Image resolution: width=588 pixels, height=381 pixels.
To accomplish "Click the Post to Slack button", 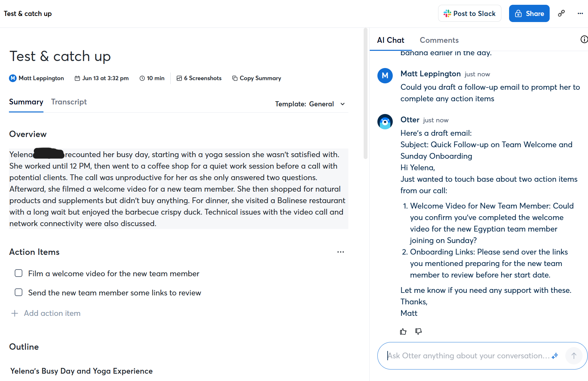I will coord(469,13).
